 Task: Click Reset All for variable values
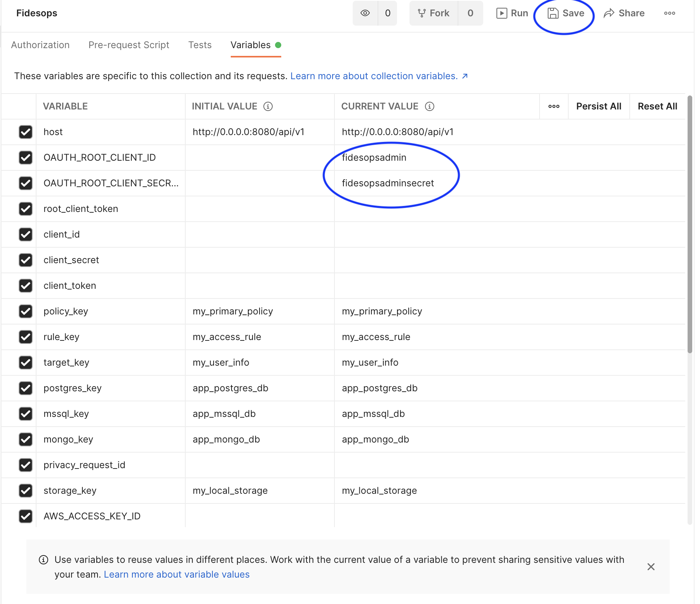(657, 106)
